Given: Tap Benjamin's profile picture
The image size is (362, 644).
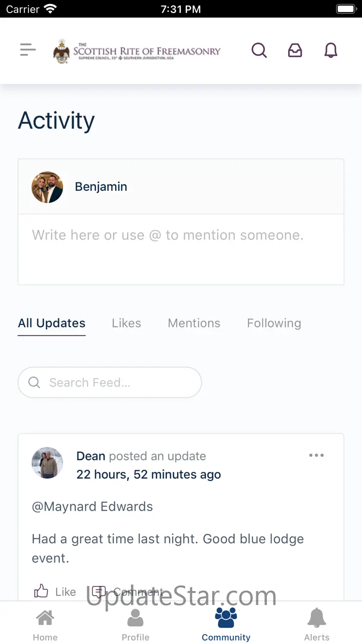Looking at the screenshot, I should click(x=47, y=187).
